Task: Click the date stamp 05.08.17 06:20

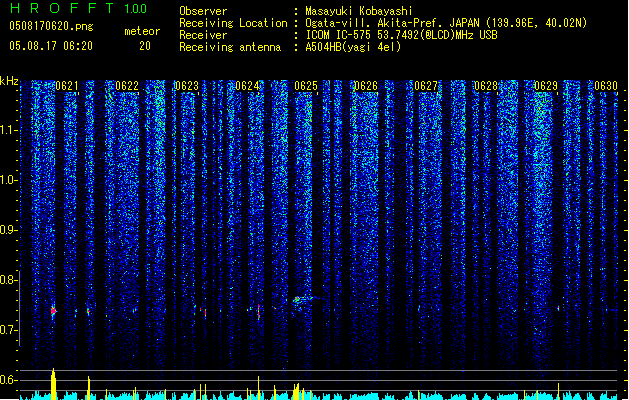Action: (x=51, y=46)
